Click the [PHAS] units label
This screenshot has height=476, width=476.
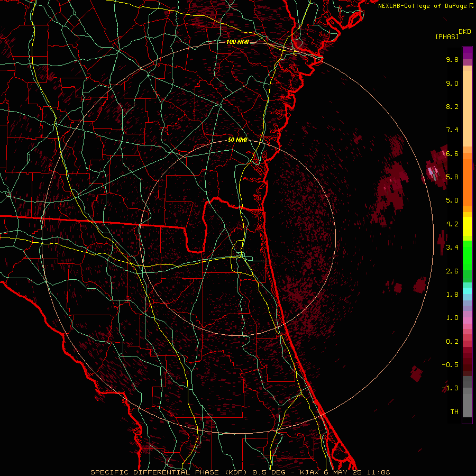point(447,37)
